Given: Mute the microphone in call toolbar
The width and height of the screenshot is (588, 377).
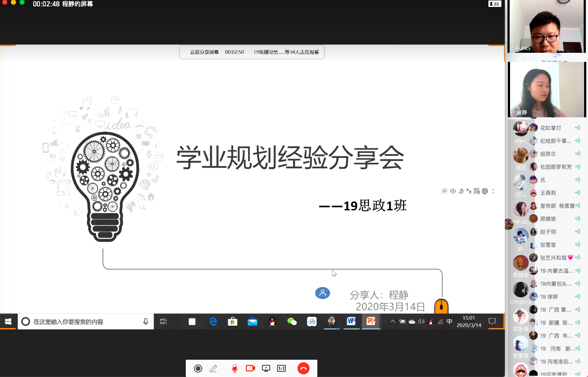Looking at the screenshot, I should pos(234,368).
